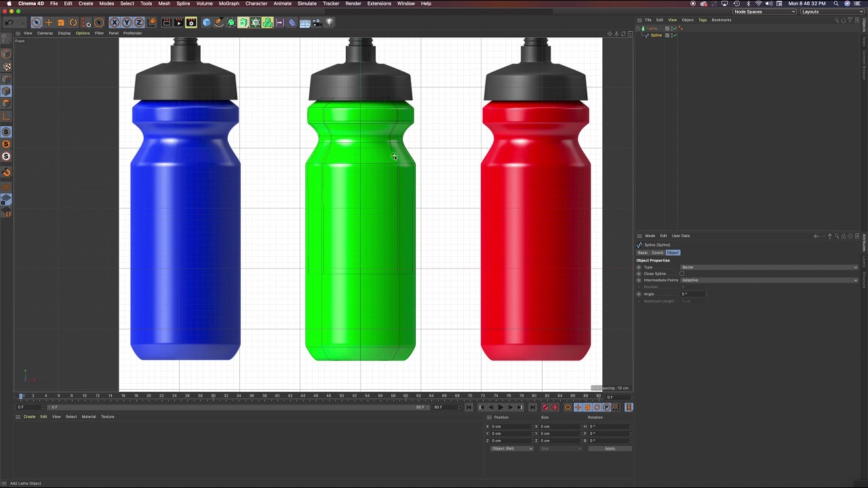The width and height of the screenshot is (868, 488).
Task: Toggle the Z axis lock
Action: 138,22
